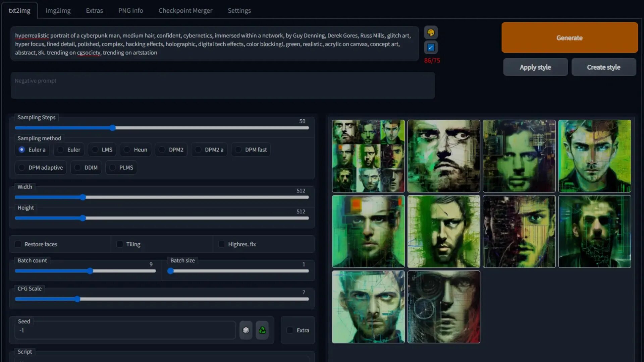Enable the Highres. fix checkbox
The height and width of the screenshot is (362, 644).
click(x=221, y=244)
